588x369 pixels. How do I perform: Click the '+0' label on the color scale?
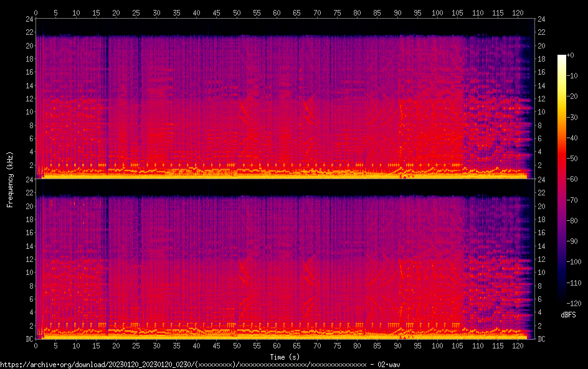tap(575, 56)
